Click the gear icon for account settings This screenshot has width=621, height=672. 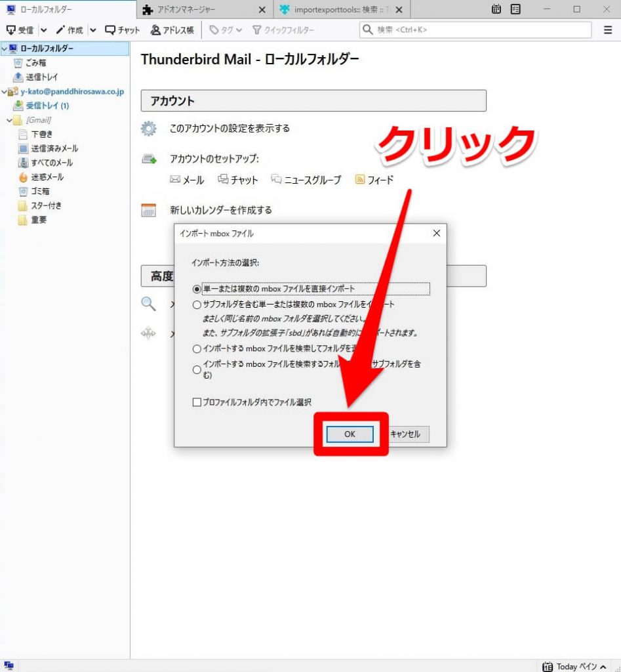[149, 129]
